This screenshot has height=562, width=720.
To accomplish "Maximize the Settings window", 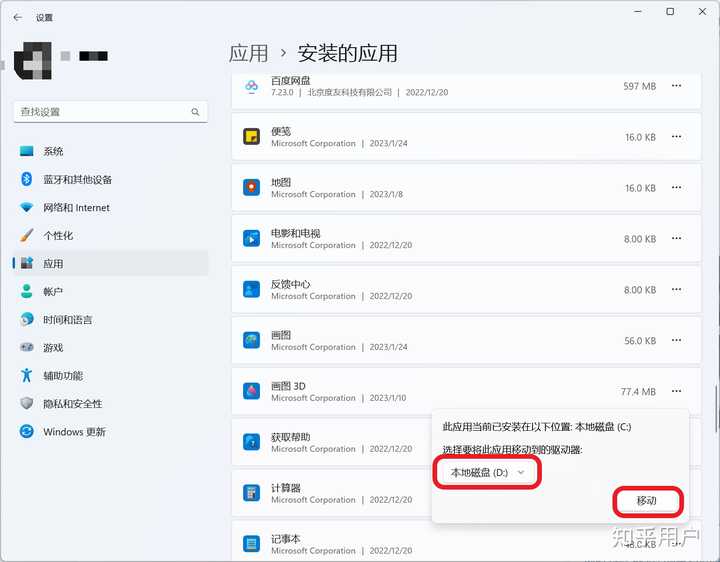I will tap(670, 12).
